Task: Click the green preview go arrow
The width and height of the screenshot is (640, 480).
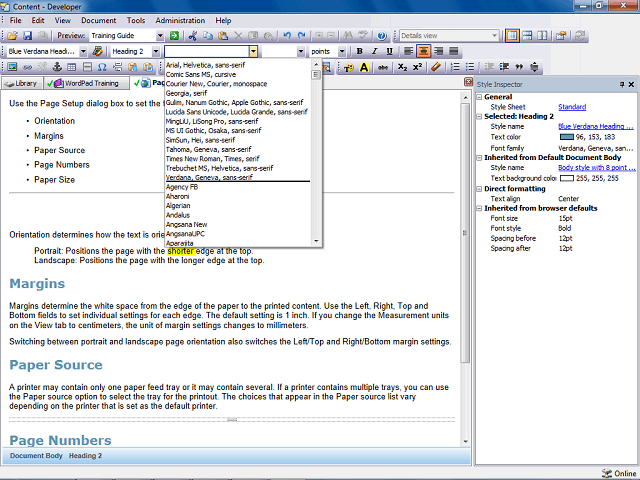Action: click(174, 36)
